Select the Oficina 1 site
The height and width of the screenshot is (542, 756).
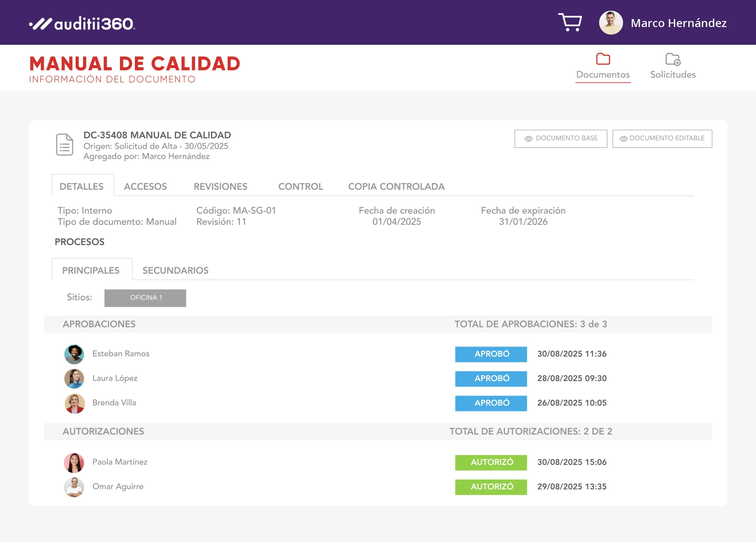pyautogui.click(x=145, y=298)
